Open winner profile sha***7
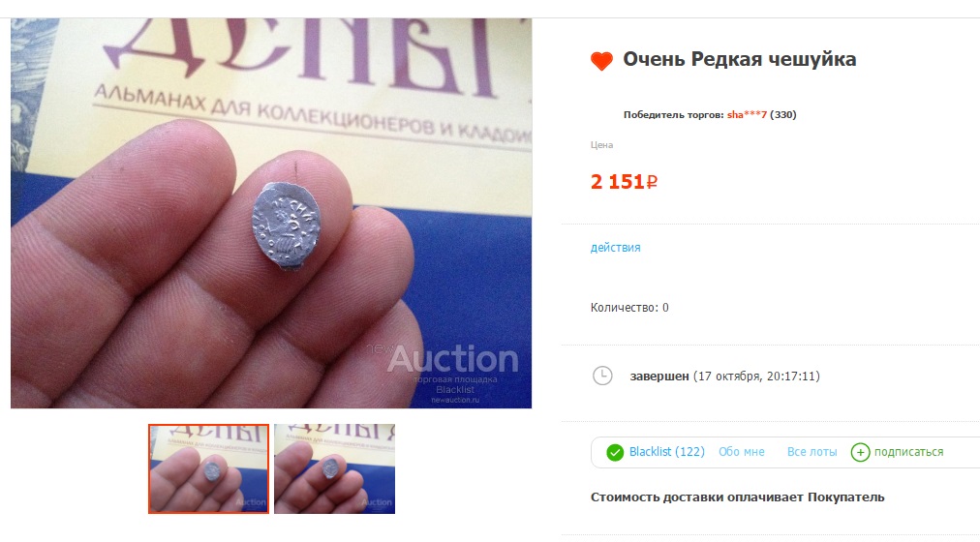This screenshot has height=542, width=980. (x=747, y=115)
